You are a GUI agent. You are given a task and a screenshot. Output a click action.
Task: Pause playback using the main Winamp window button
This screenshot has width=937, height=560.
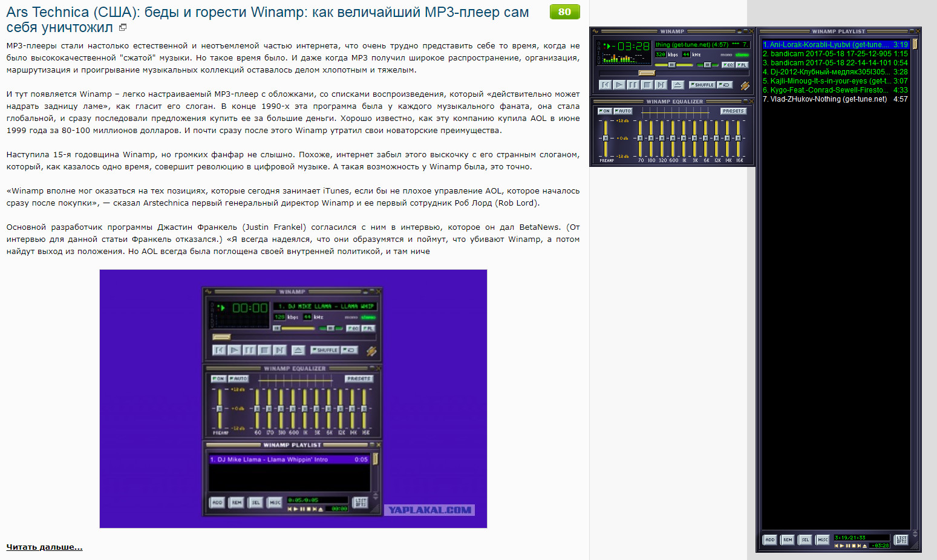point(633,85)
